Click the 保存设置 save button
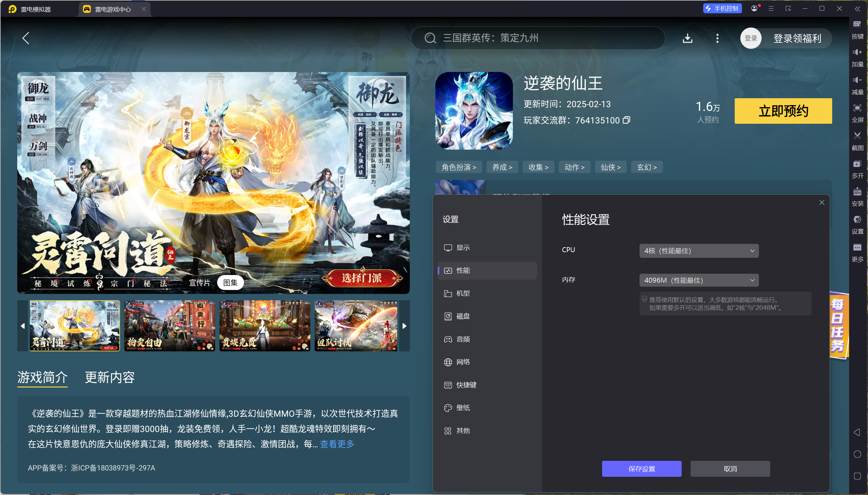The height and width of the screenshot is (495, 868). click(x=642, y=469)
